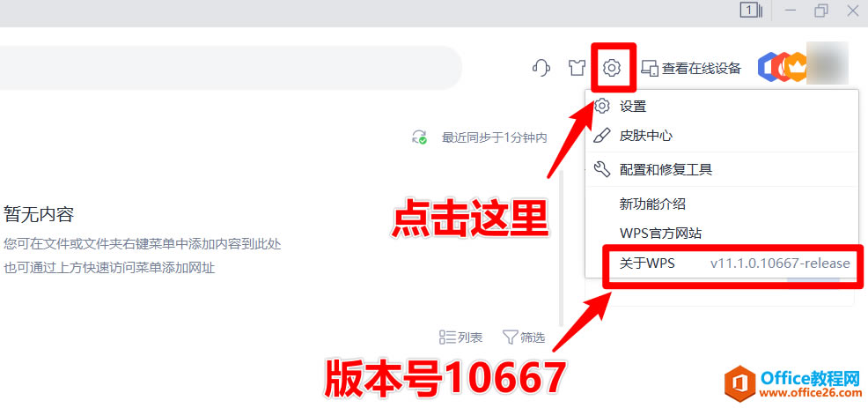Click the headset customer service icon

coord(541,68)
